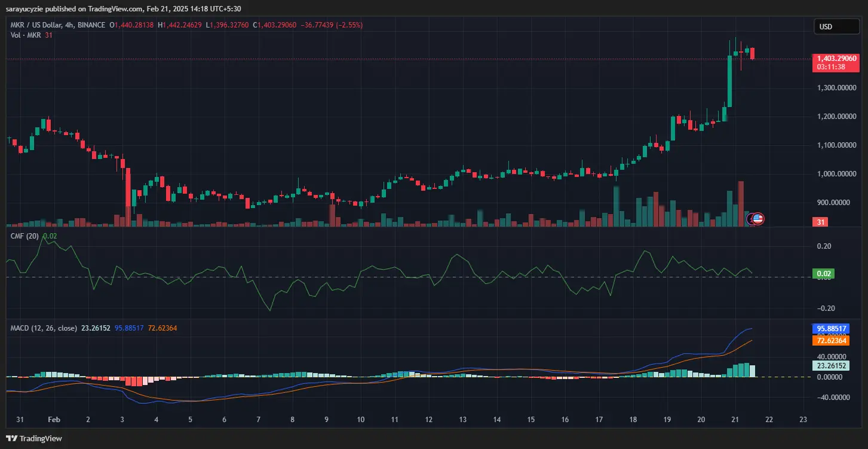This screenshot has height=449, width=868.
Task: Select the "MACD (12, 26, close)" indicator legend
Action: 45,328
